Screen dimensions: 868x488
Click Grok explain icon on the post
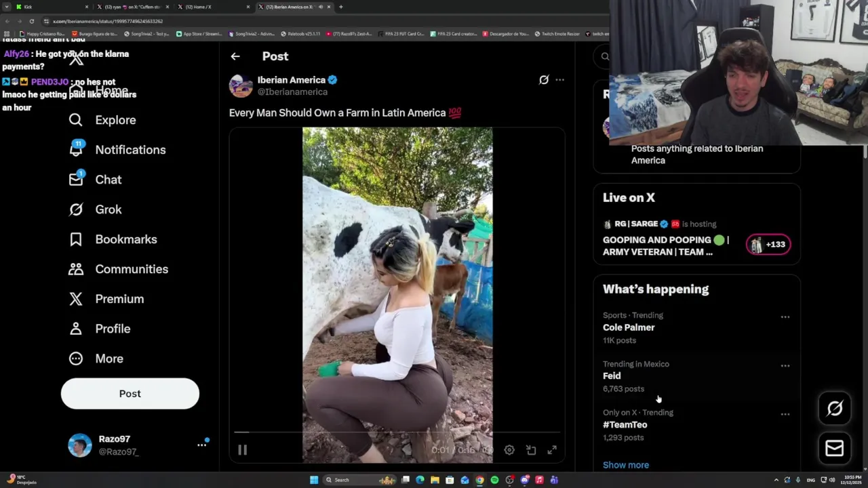coord(544,80)
